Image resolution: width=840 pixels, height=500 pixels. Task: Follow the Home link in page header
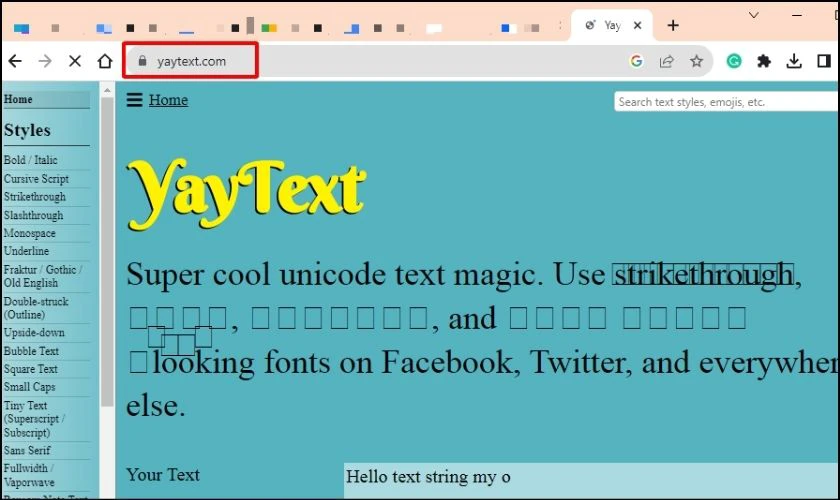(x=168, y=100)
